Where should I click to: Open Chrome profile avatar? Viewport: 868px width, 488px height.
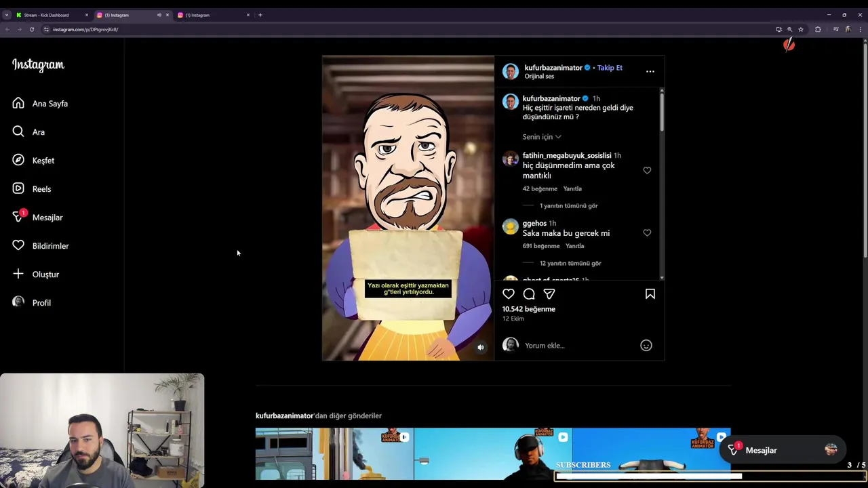(848, 29)
